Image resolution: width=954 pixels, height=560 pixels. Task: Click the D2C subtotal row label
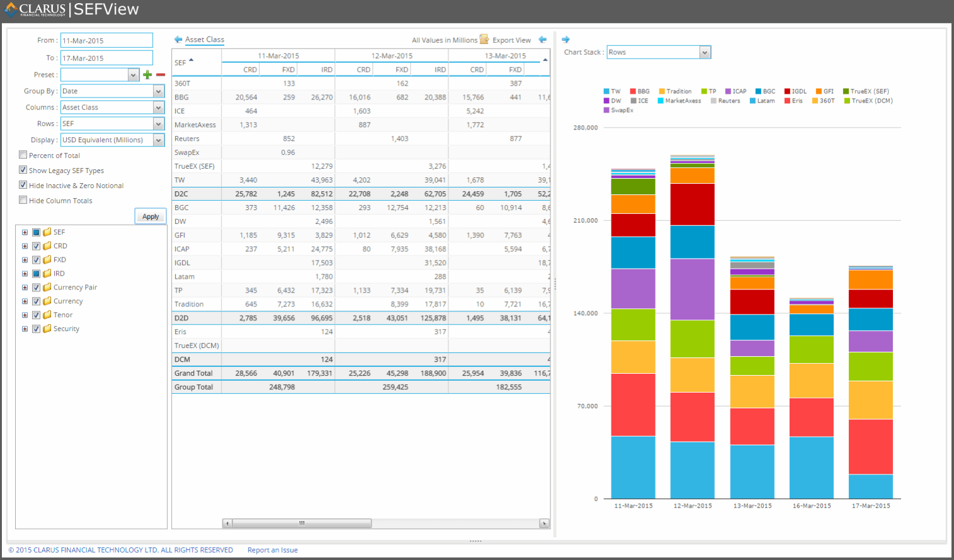(x=181, y=194)
